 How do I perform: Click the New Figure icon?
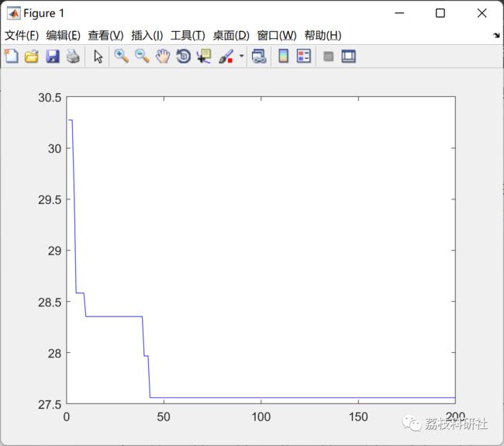(x=12, y=57)
